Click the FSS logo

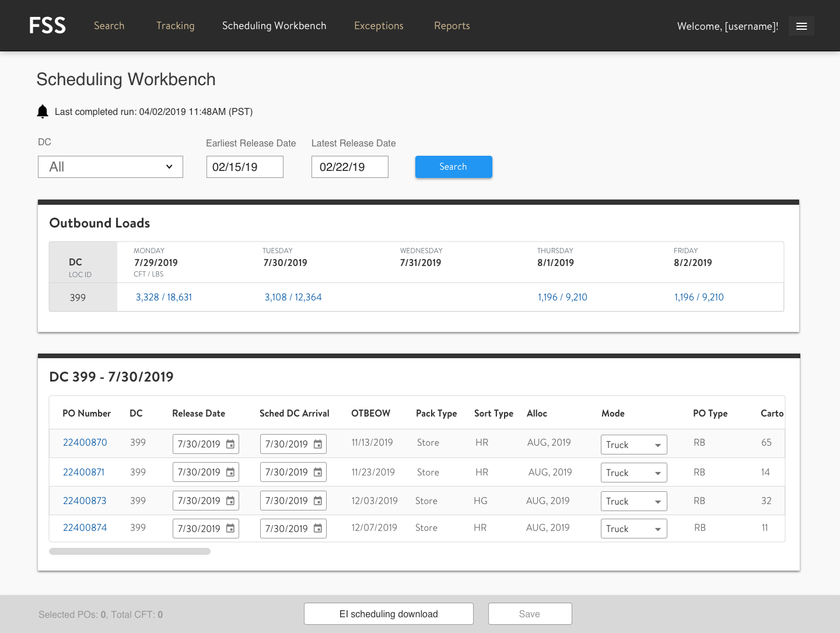tap(47, 26)
